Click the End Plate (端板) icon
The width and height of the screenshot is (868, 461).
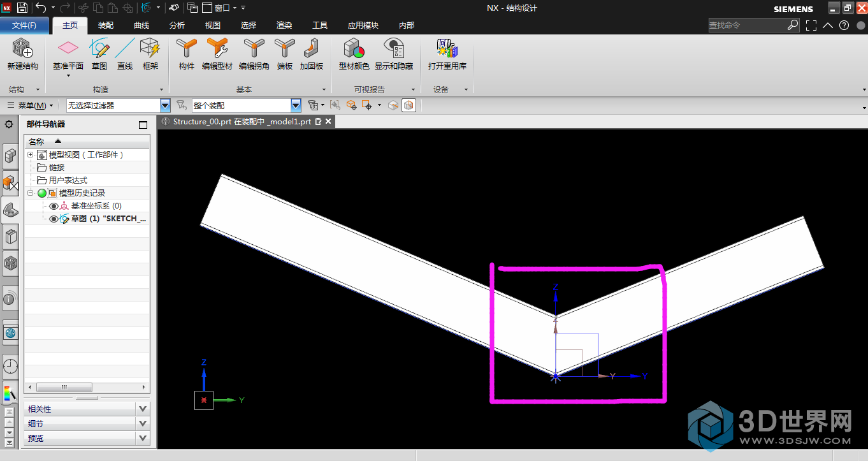click(x=284, y=48)
